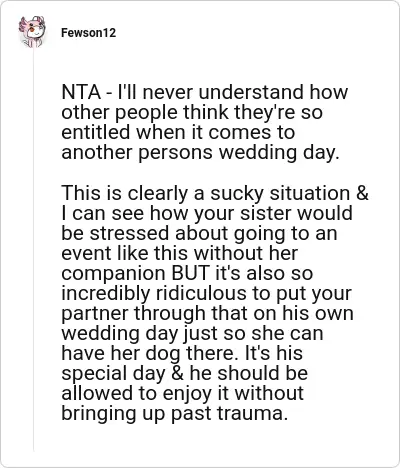Screen dimensions: 400x468
Task: Click the line "wedding day just so she can"
Action: point(192,333)
